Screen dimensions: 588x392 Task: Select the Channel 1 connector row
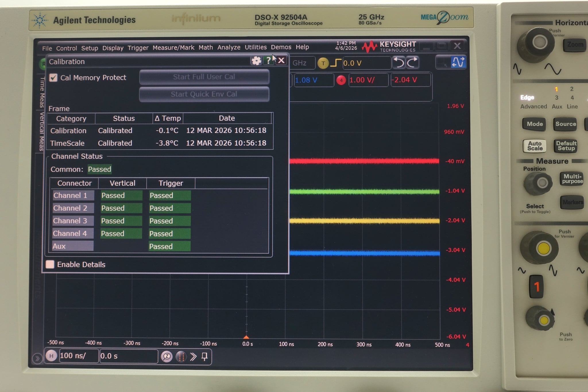73,196
